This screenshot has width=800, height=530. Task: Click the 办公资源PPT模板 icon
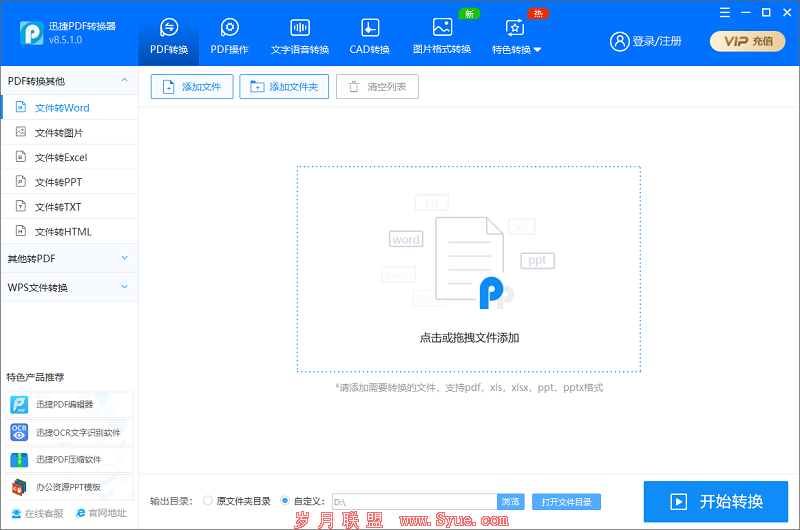click(19, 487)
